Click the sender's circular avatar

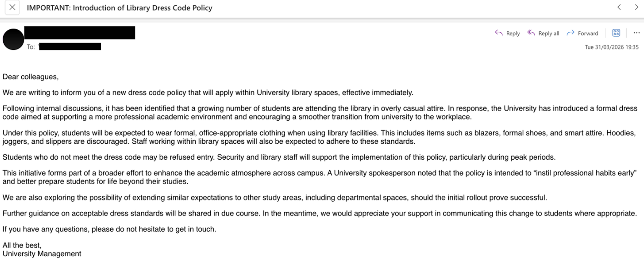(13, 39)
